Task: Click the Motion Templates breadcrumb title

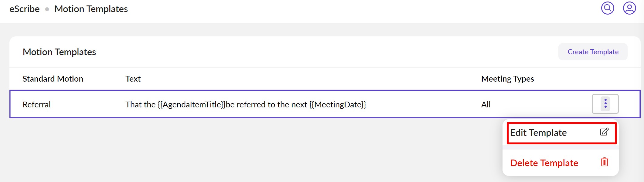Action: click(x=91, y=9)
